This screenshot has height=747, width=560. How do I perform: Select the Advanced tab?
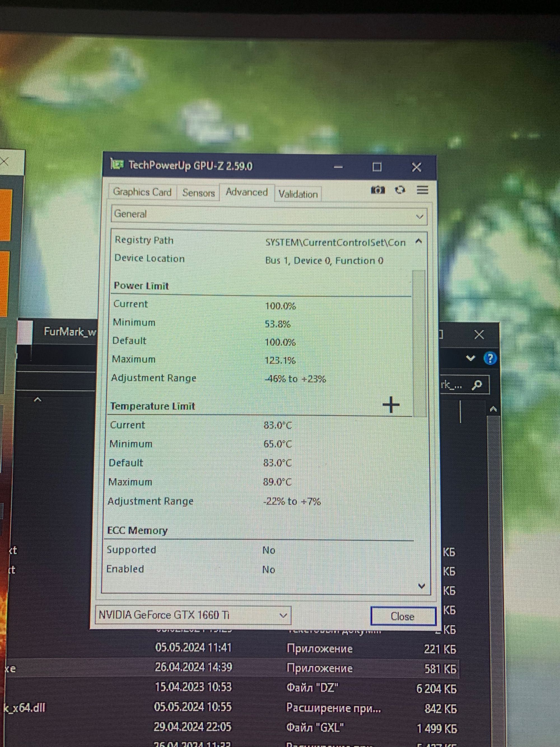pyautogui.click(x=246, y=192)
